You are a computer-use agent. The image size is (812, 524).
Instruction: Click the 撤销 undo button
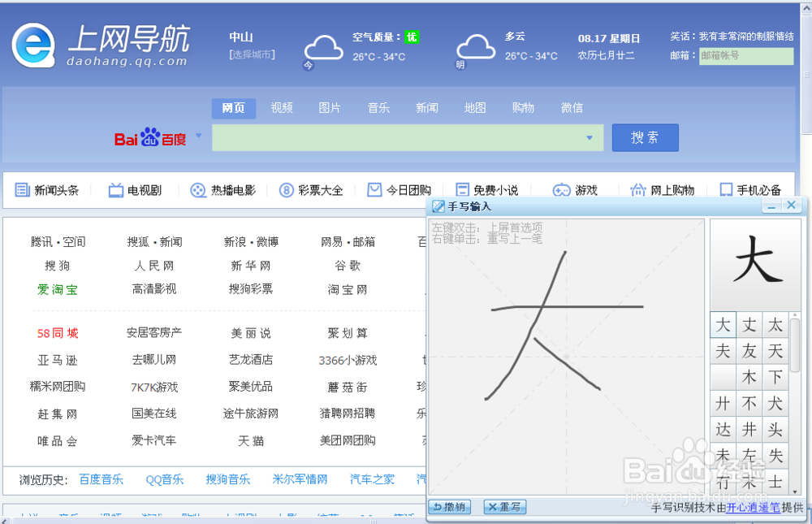(x=450, y=507)
